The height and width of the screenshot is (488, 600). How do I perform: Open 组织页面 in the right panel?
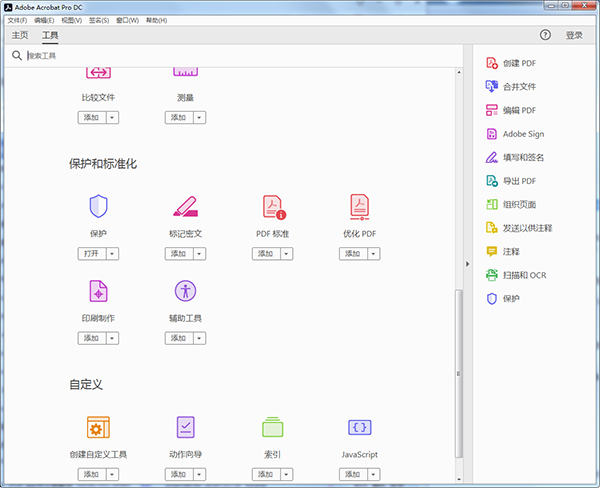511,204
